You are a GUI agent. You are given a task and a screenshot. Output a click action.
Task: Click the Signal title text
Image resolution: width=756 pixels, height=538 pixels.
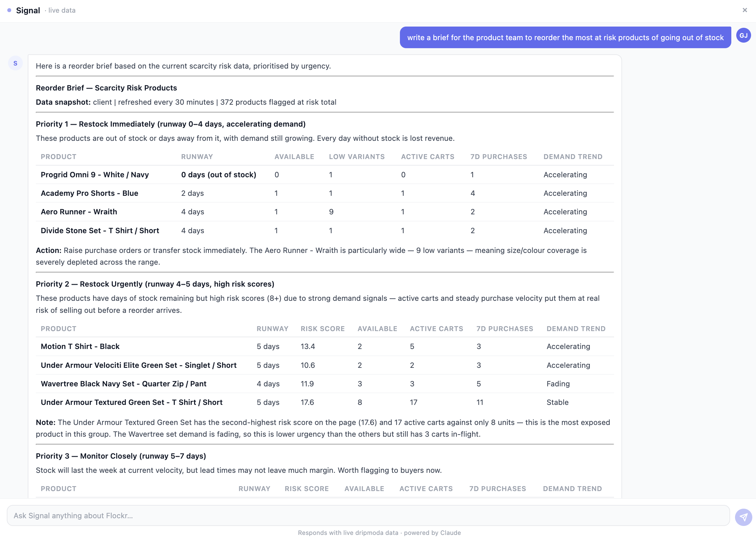click(28, 11)
